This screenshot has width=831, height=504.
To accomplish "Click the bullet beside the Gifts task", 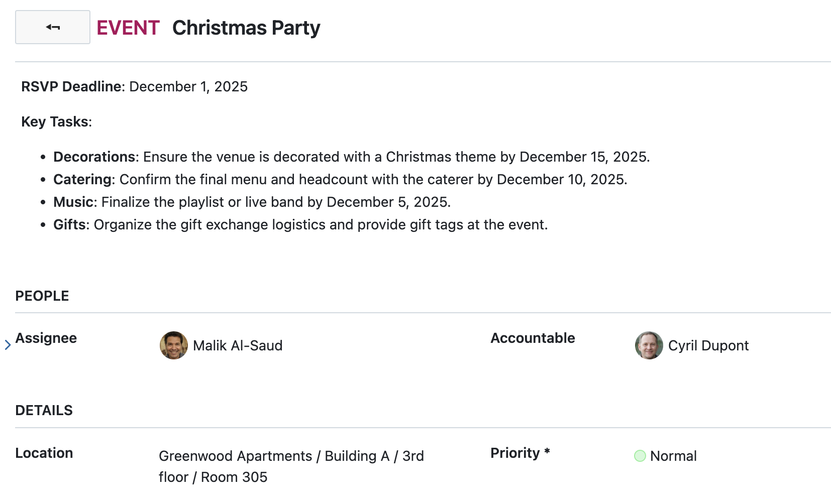I will (43, 225).
